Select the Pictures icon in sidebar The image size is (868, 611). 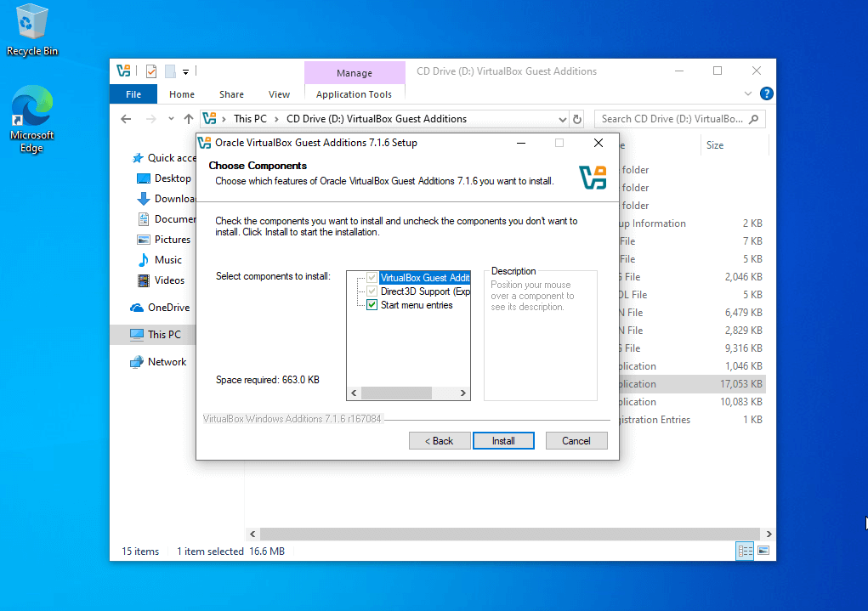[x=144, y=240]
